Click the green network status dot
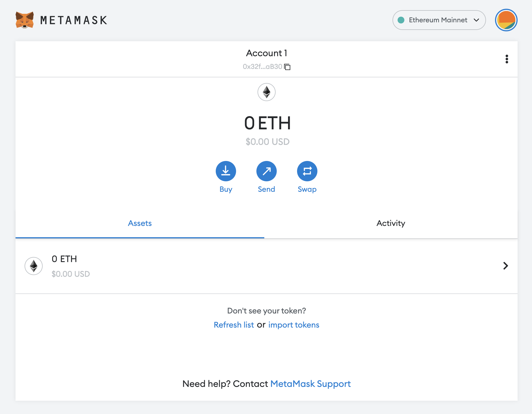The image size is (532, 414). pos(401,20)
